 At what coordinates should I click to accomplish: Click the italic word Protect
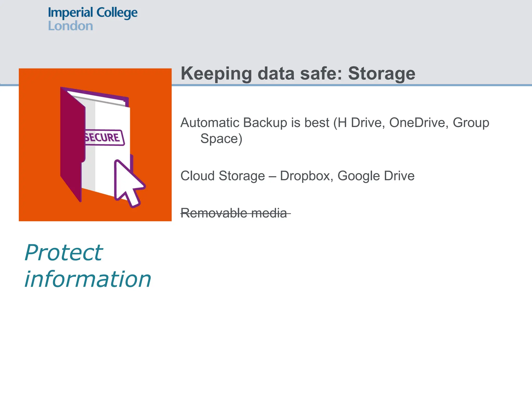[x=64, y=252]
